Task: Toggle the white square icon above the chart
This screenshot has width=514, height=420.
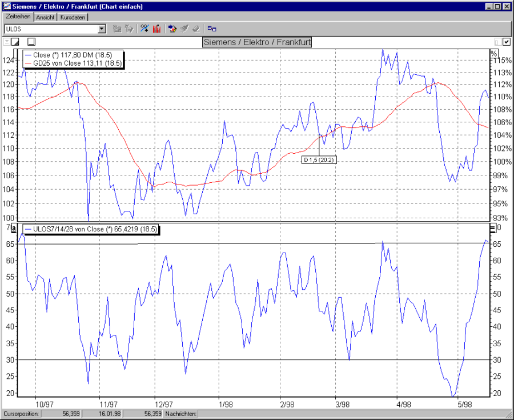Action: tap(31, 42)
